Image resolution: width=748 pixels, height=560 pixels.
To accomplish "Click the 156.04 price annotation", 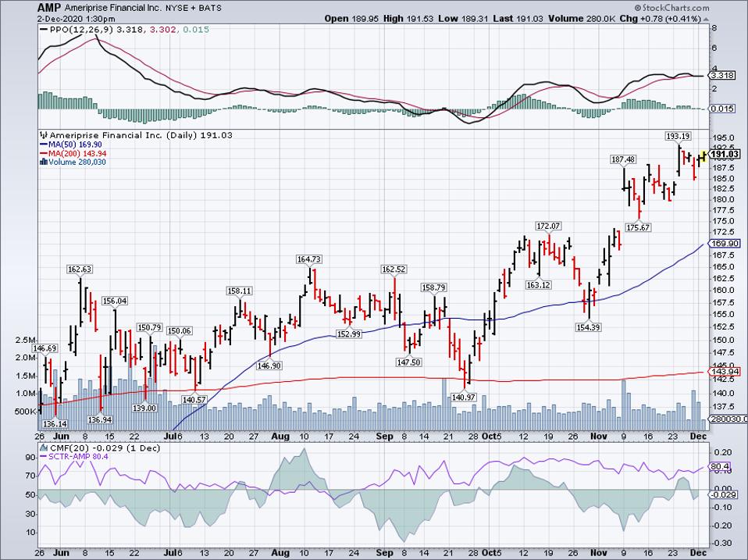I will click(x=115, y=301).
